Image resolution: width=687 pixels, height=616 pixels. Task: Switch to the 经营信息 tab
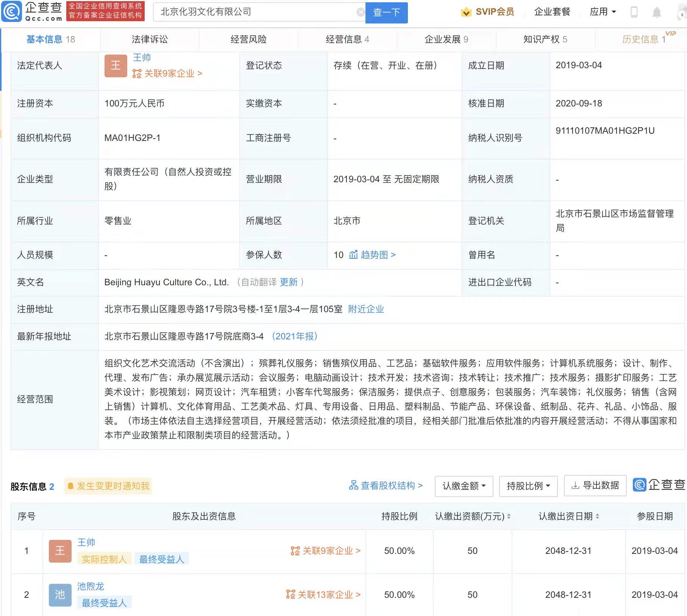pyautogui.click(x=347, y=39)
